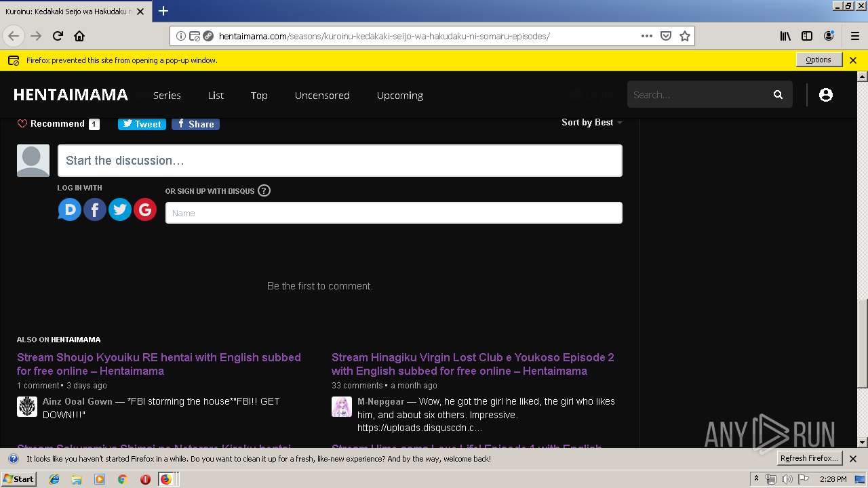Open a new browser tab
Viewport: 868px width, 488px height.
pyautogui.click(x=163, y=11)
